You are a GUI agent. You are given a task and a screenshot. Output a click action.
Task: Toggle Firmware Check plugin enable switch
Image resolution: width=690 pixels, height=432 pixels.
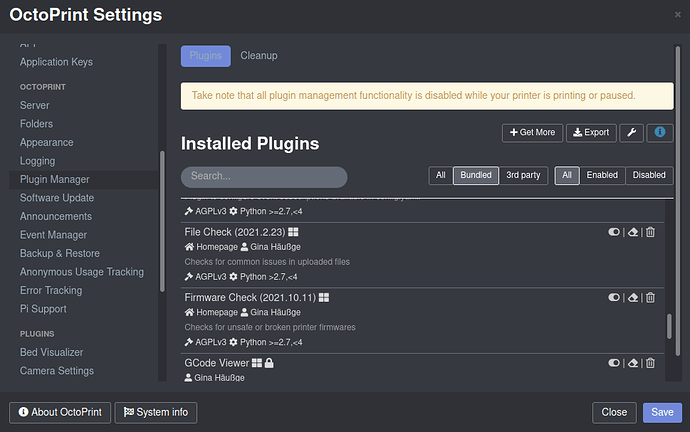click(614, 297)
